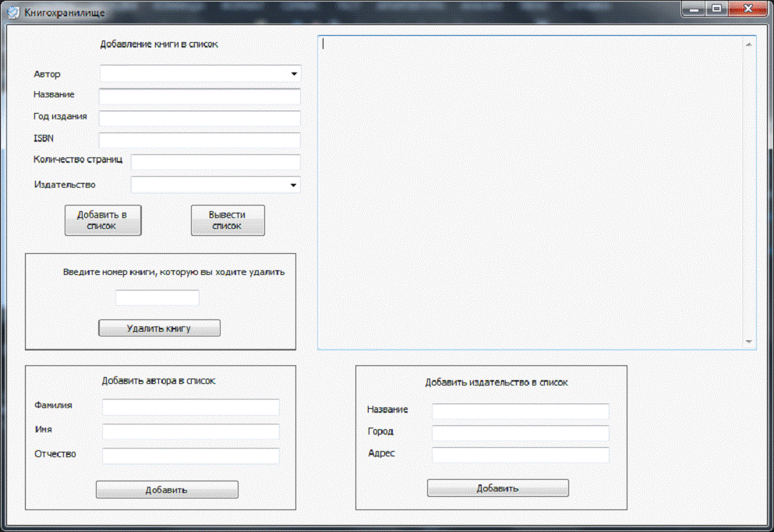
Task: Click the Город input field
Action: pos(520,433)
